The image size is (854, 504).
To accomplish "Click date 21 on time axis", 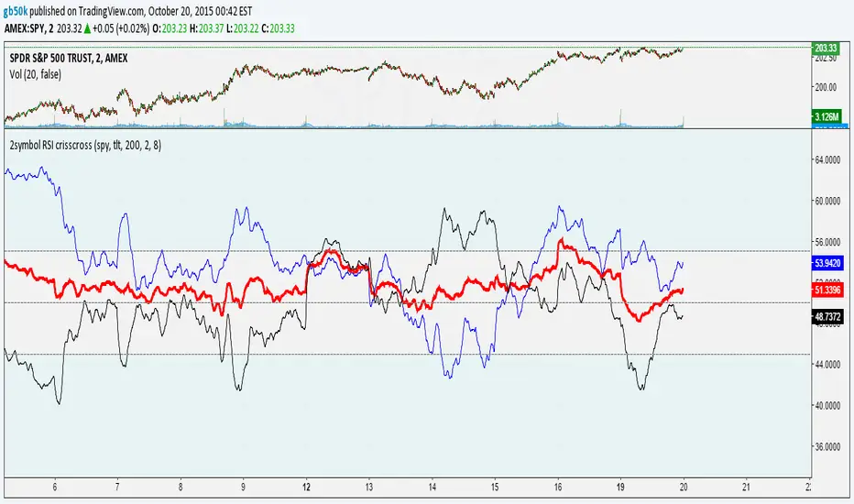I will point(746,488).
